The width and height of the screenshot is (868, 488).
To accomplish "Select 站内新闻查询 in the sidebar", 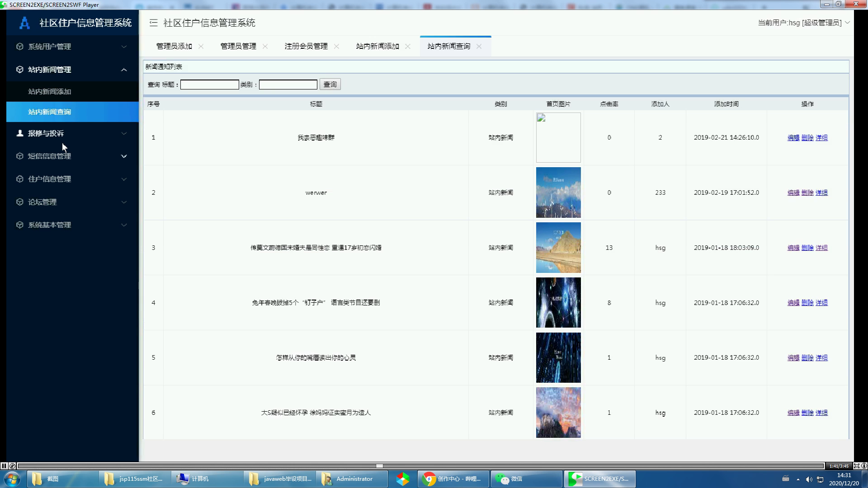I will [72, 112].
